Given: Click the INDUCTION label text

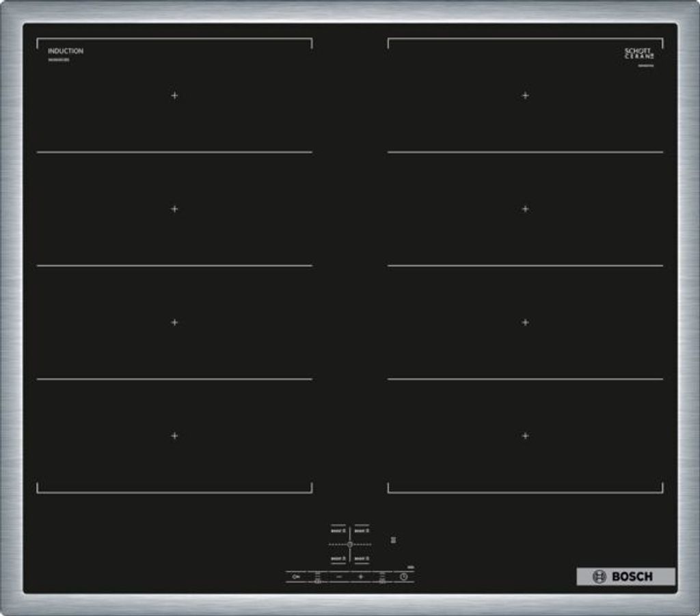Looking at the screenshot, I should click(66, 51).
